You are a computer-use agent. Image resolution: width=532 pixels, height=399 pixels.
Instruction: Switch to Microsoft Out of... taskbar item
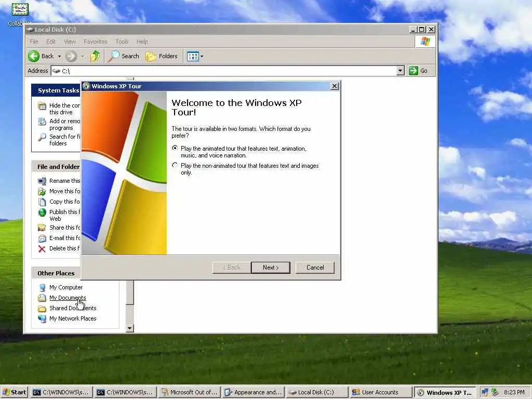pyautogui.click(x=189, y=392)
